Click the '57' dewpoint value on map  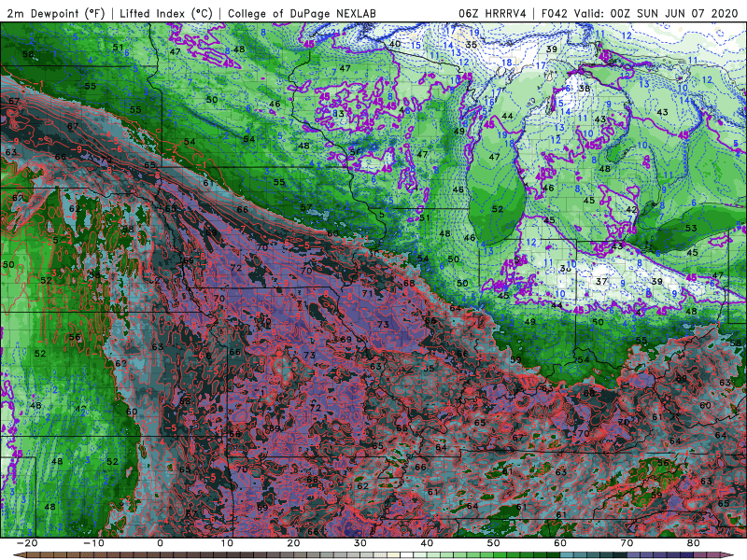coord(306,208)
